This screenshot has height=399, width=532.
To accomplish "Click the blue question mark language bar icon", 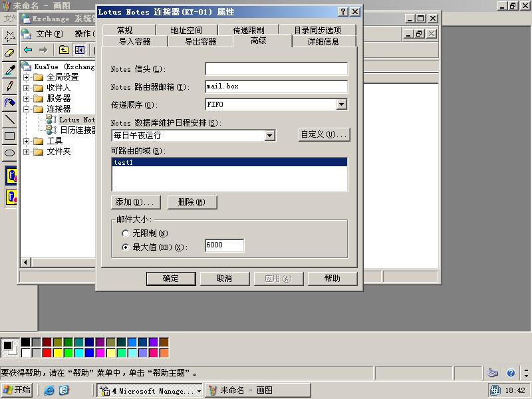I will (x=511, y=373).
